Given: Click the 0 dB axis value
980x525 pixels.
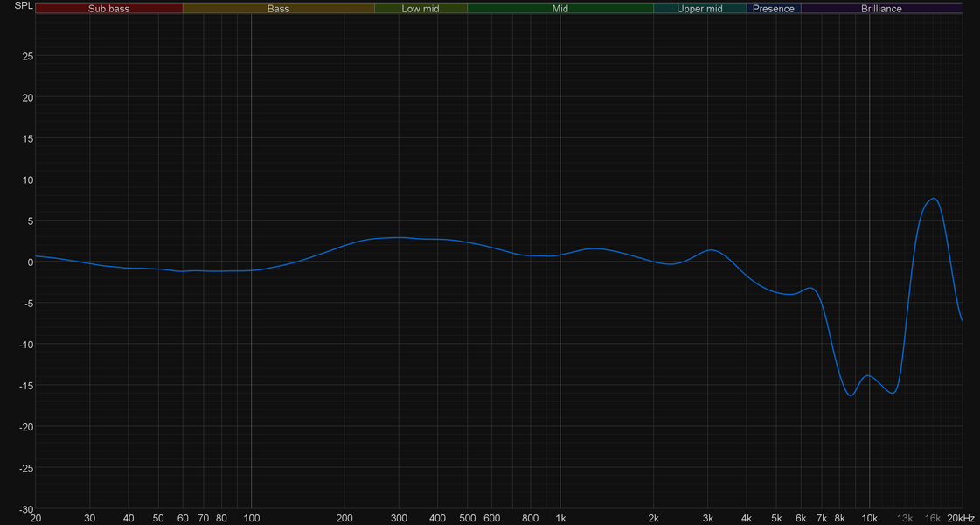Looking at the screenshot, I should point(30,262).
